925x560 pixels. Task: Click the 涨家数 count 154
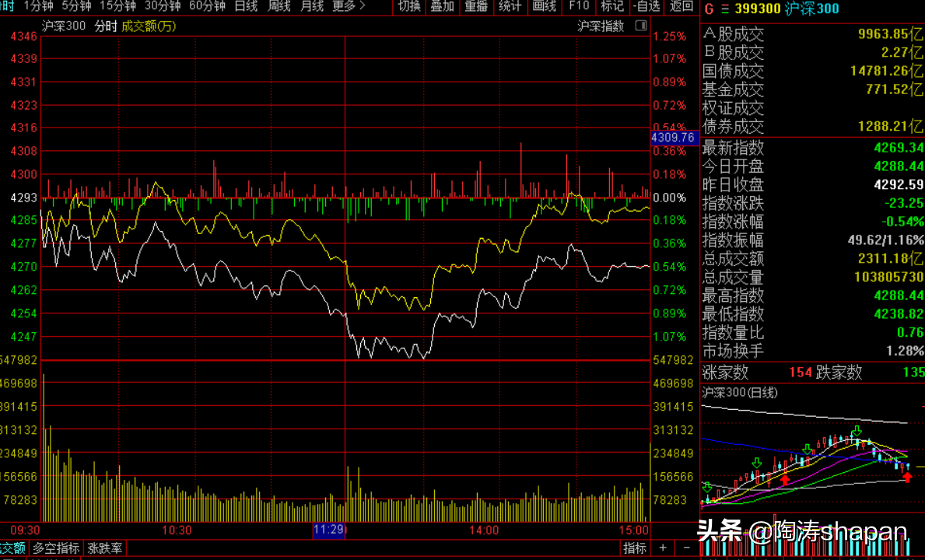[x=801, y=373]
